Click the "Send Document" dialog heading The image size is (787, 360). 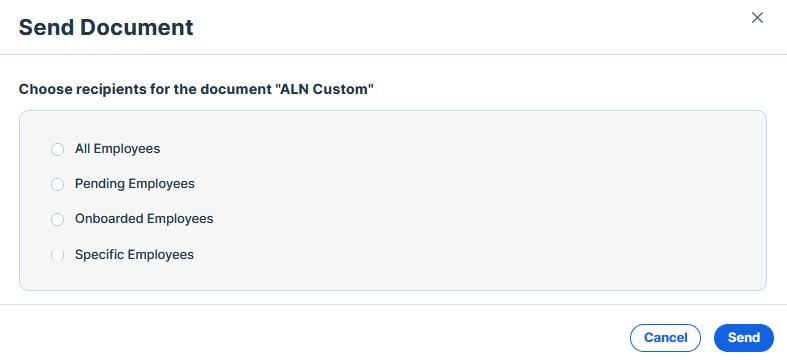[106, 27]
